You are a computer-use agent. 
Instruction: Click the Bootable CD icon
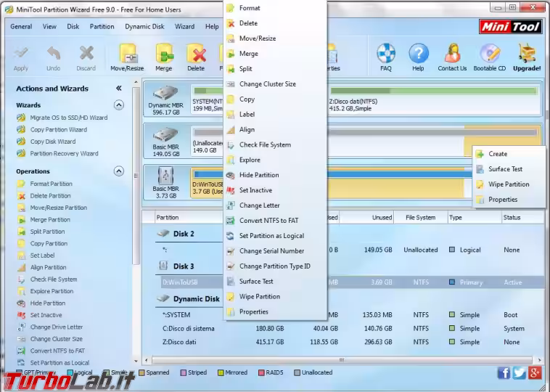[x=490, y=53]
